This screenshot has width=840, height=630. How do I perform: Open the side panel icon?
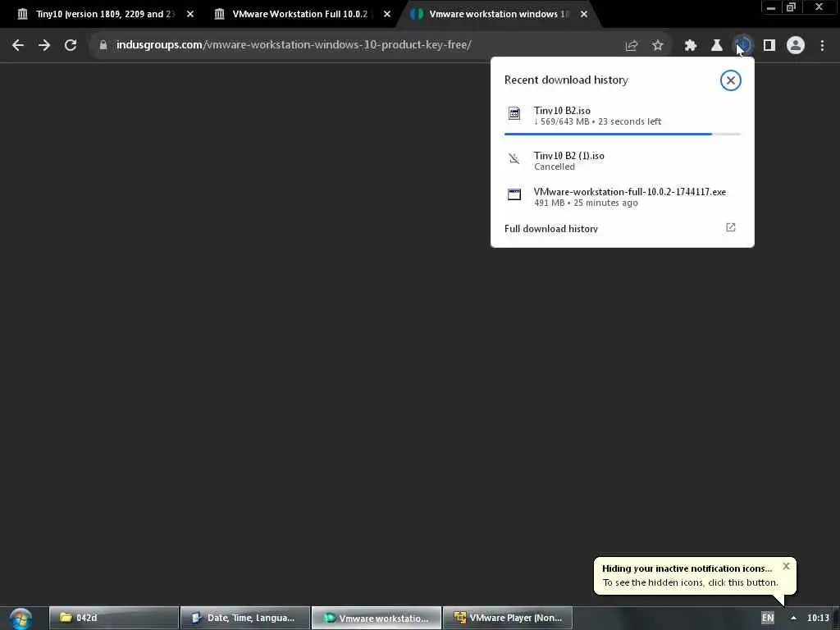point(769,46)
